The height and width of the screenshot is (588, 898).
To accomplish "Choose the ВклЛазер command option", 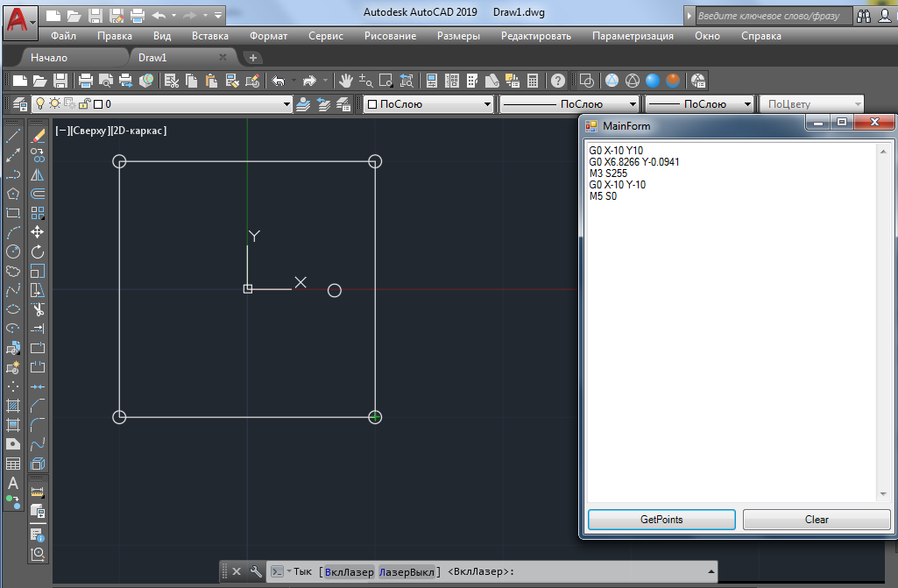I will (349, 571).
